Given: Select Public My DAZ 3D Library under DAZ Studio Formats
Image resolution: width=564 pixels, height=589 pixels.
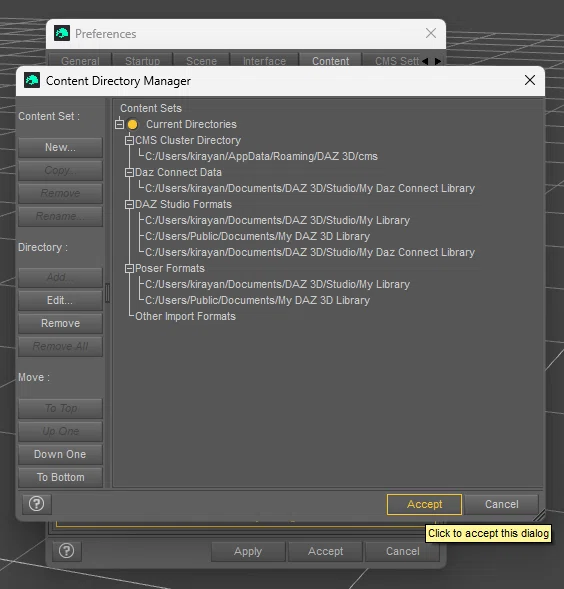Looking at the screenshot, I should point(257,236).
